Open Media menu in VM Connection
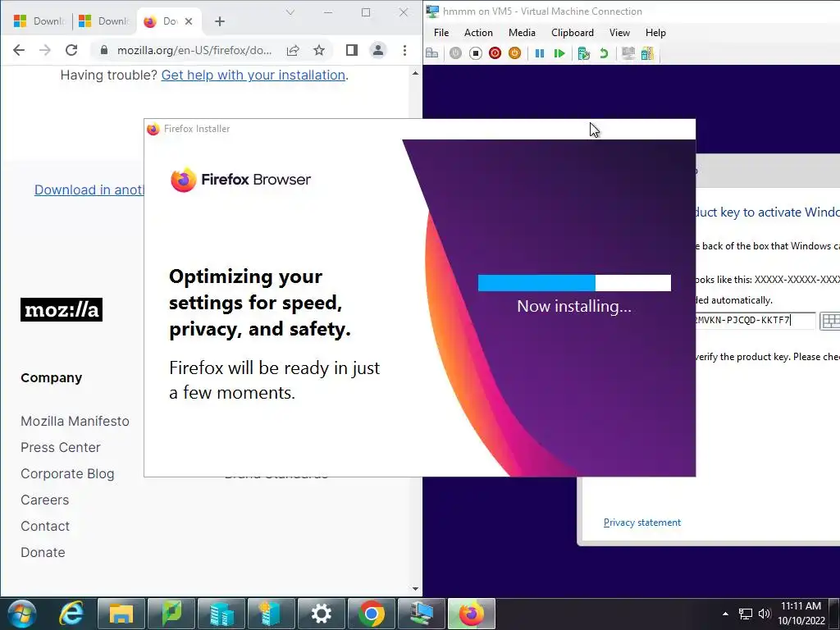The height and width of the screenshot is (630, 840). (x=522, y=33)
